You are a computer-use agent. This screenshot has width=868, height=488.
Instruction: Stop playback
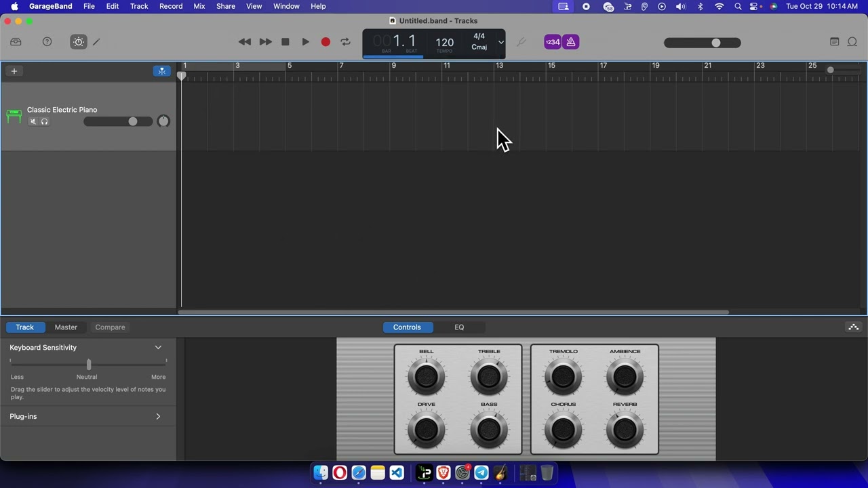coord(285,42)
